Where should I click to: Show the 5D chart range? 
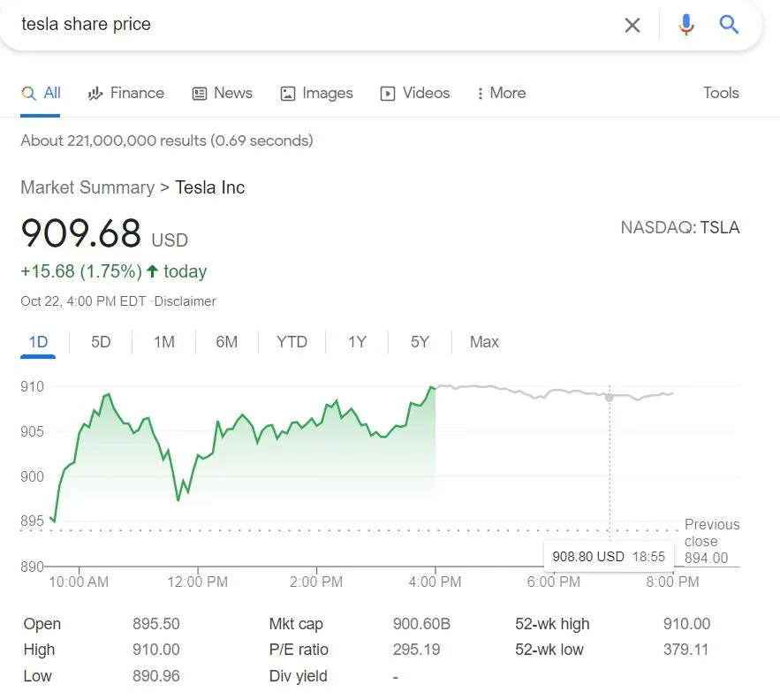[101, 342]
